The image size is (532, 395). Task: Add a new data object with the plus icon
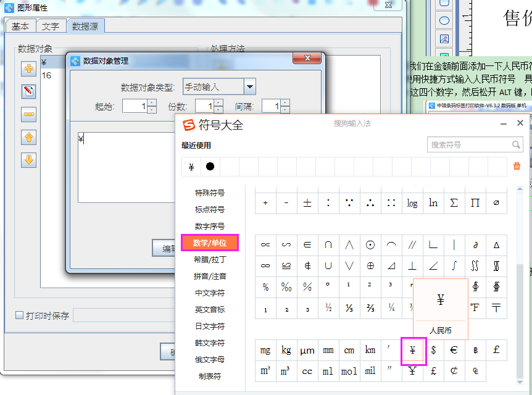pyautogui.click(x=28, y=69)
